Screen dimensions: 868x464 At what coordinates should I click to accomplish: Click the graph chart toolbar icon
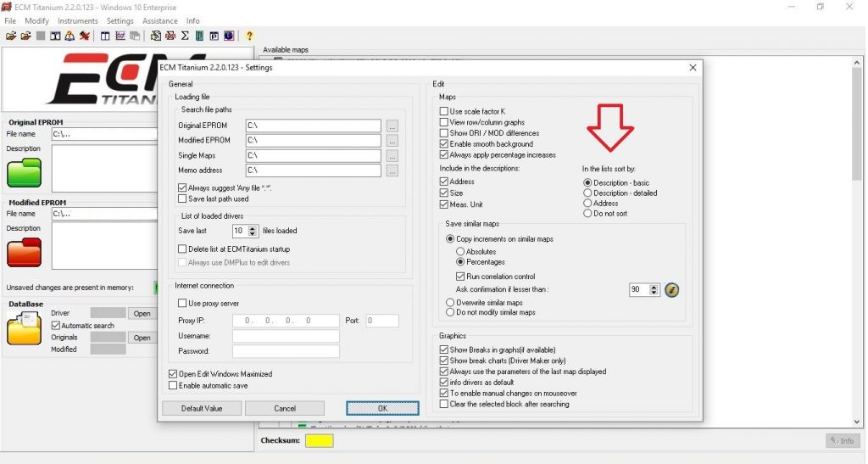pos(120,36)
